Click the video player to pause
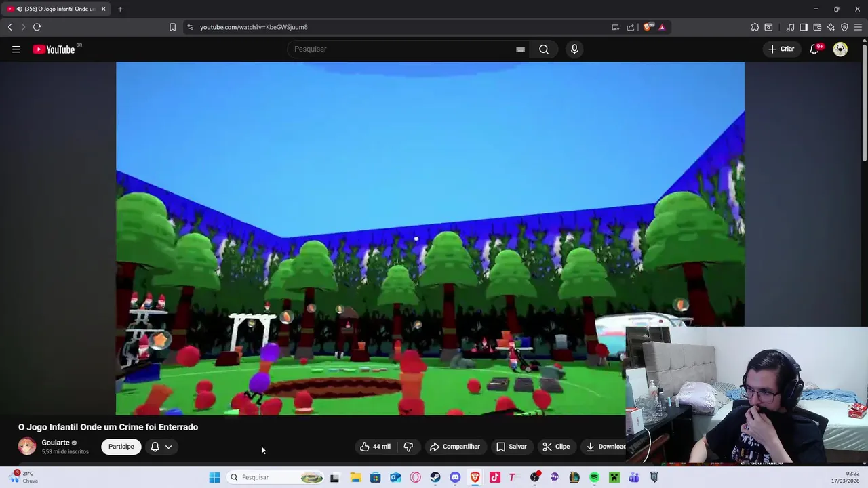Screen dimensions: 868x488 (x=430, y=239)
